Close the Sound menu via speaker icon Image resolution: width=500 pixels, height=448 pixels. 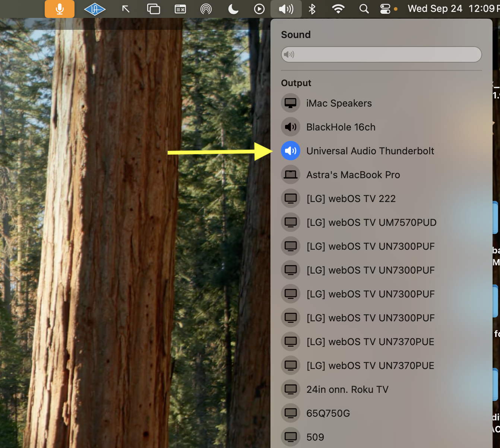coord(286,9)
